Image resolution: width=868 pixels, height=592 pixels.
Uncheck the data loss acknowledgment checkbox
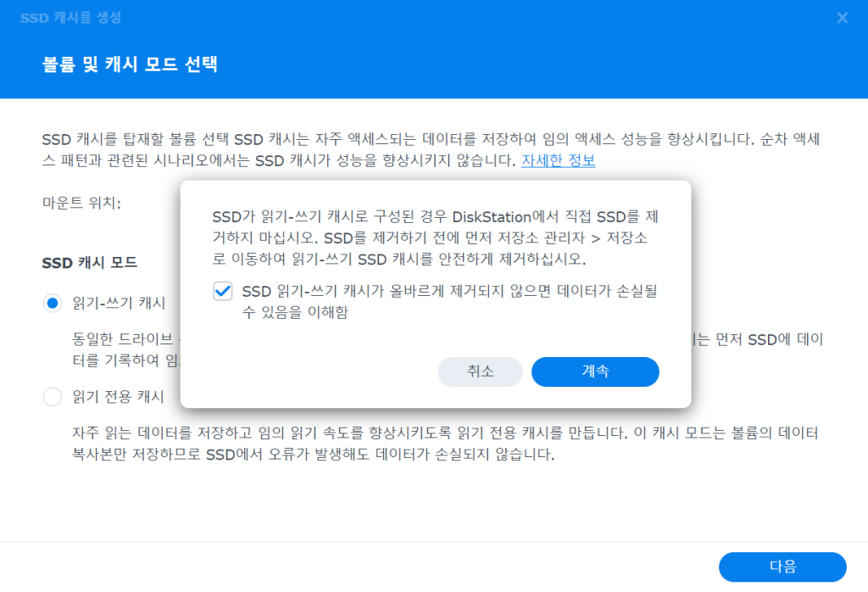[223, 292]
